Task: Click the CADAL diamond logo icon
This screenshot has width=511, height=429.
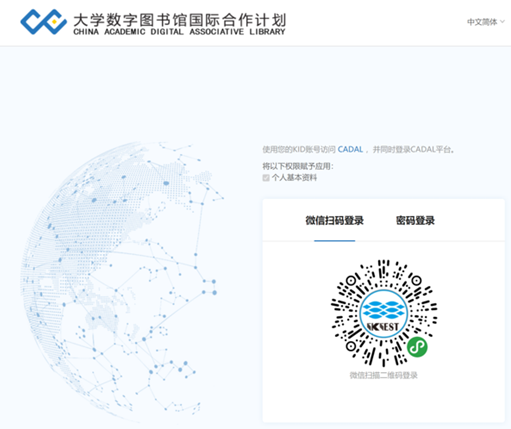Action: click(43, 22)
